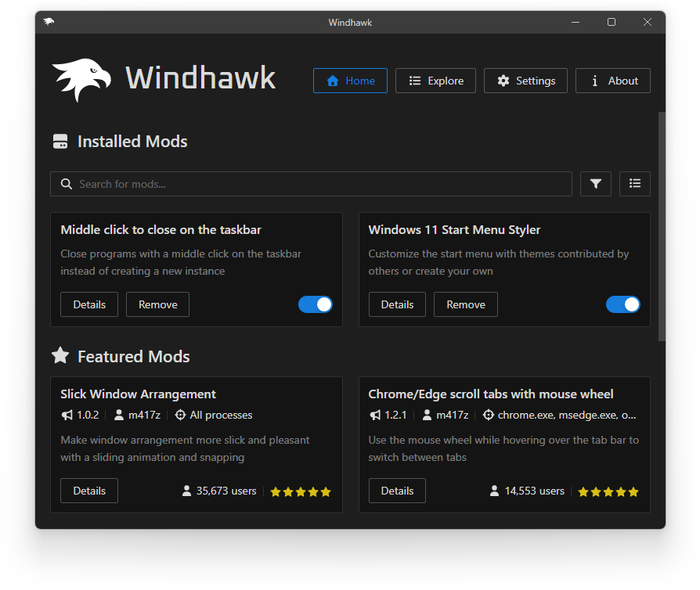
Task: Click the Chrome/Edge scroll tabs with mouse wheel title
Action: point(491,394)
